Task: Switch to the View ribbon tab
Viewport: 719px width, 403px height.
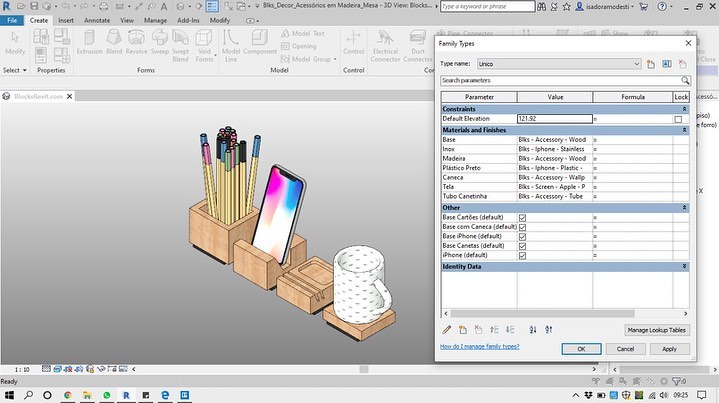Action: [x=127, y=21]
